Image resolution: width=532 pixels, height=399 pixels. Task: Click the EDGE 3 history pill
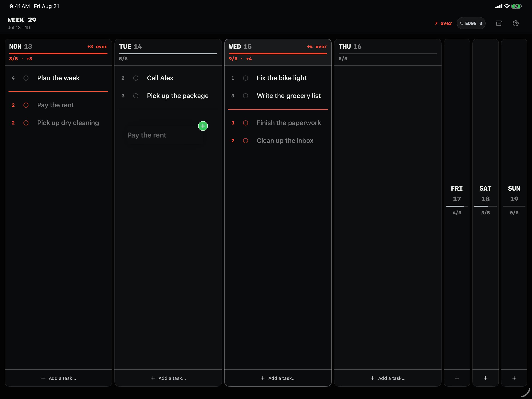[471, 23]
